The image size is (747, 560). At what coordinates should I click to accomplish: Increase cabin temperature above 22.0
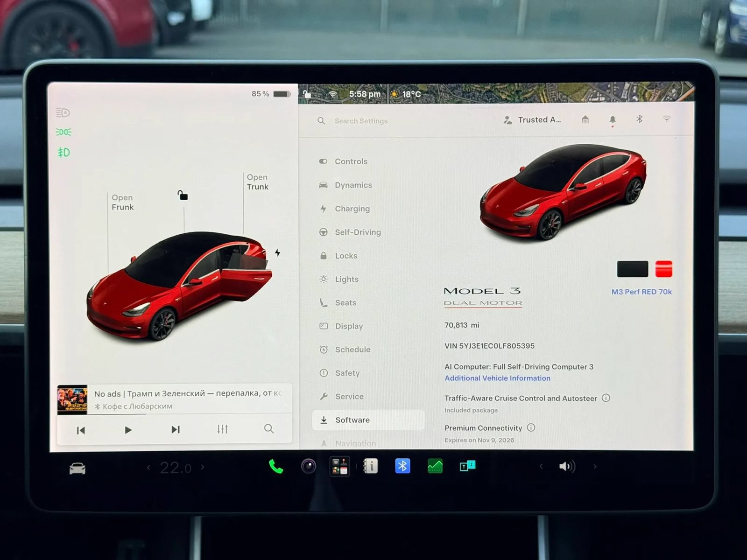[202, 467]
